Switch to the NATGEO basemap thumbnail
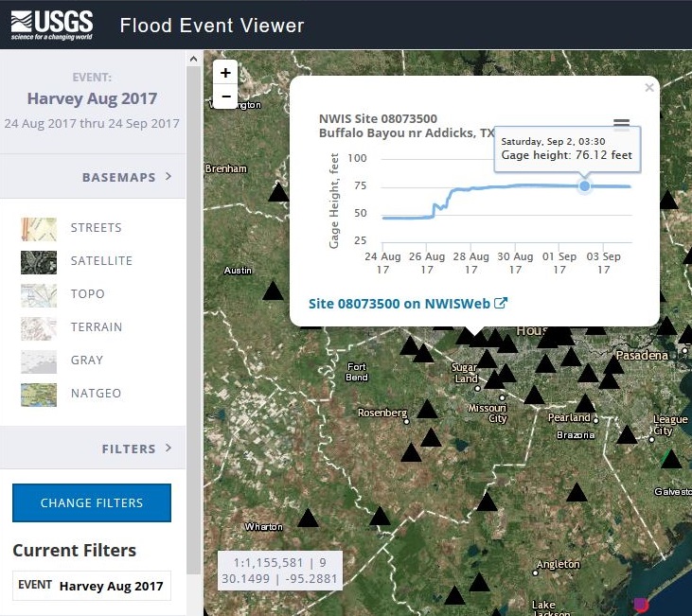Screen dimensions: 692x616 [x=39, y=395]
